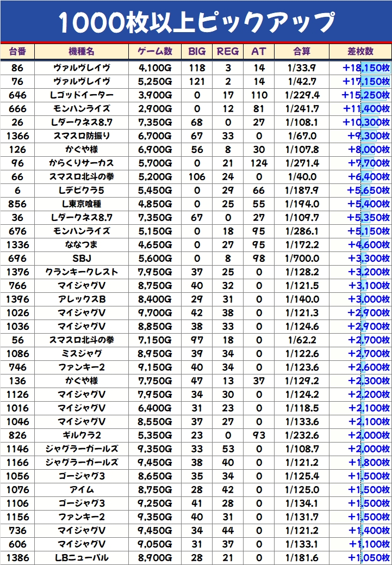Select machine number 1036 cell
Image resolution: width=392 pixels, height=565 pixels.
(x=17, y=326)
